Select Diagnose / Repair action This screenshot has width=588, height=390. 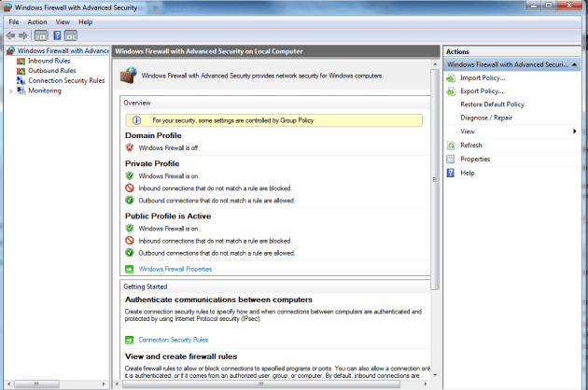coord(486,118)
